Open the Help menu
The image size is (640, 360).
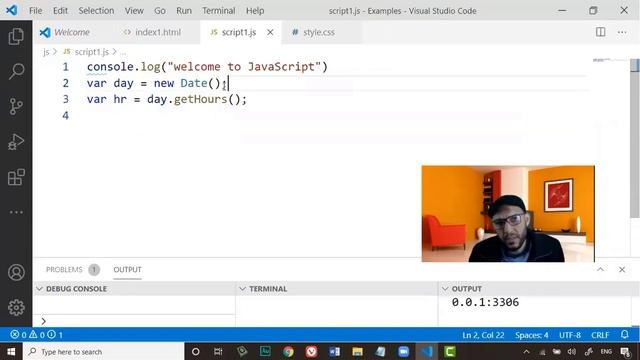tap(255, 11)
